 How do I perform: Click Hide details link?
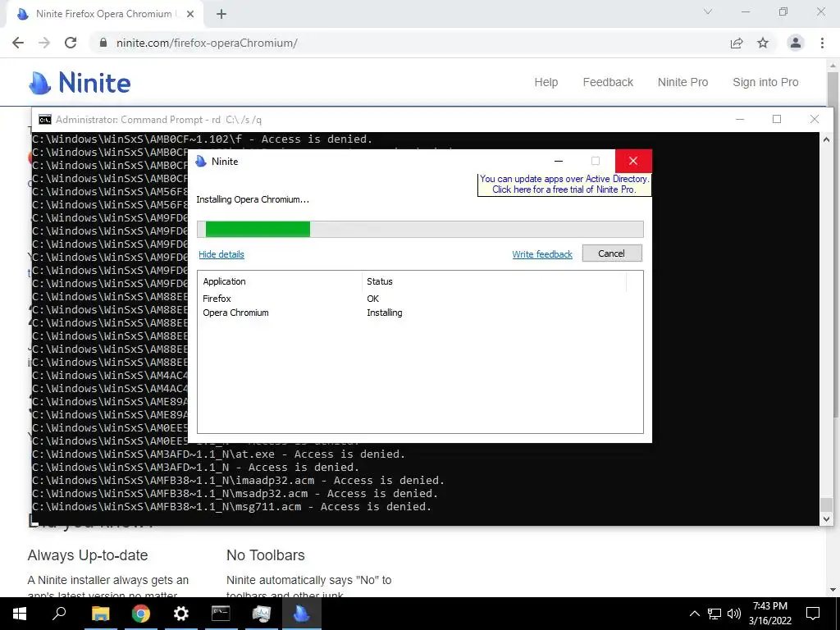[x=221, y=254]
